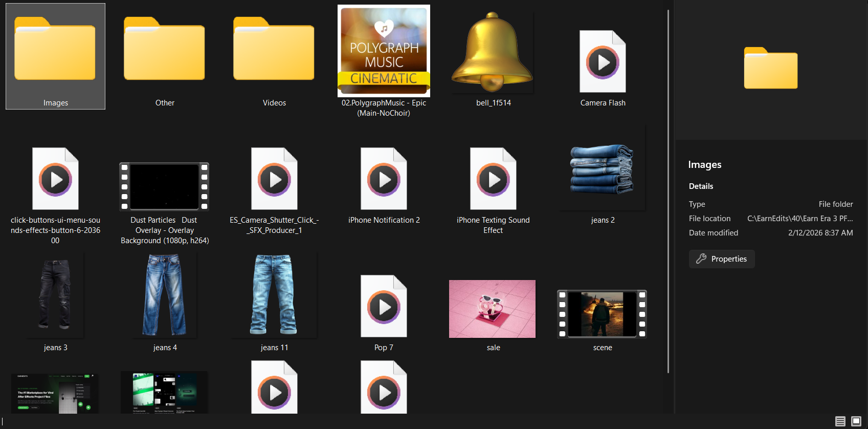868x429 pixels.
Task: Select the iPhone Notification 2 audio file
Action: [x=384, y=180]
